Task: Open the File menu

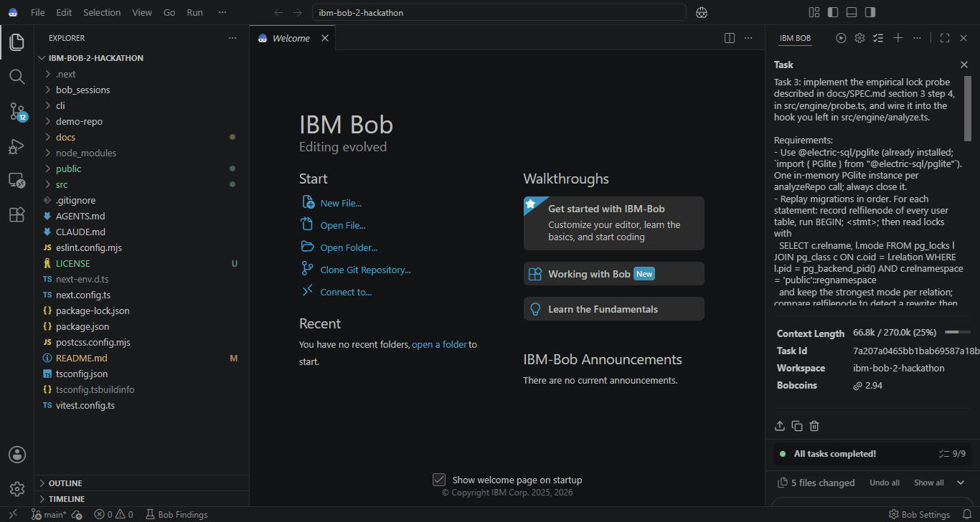Action: pyautogui.click(x=38, y=12)
